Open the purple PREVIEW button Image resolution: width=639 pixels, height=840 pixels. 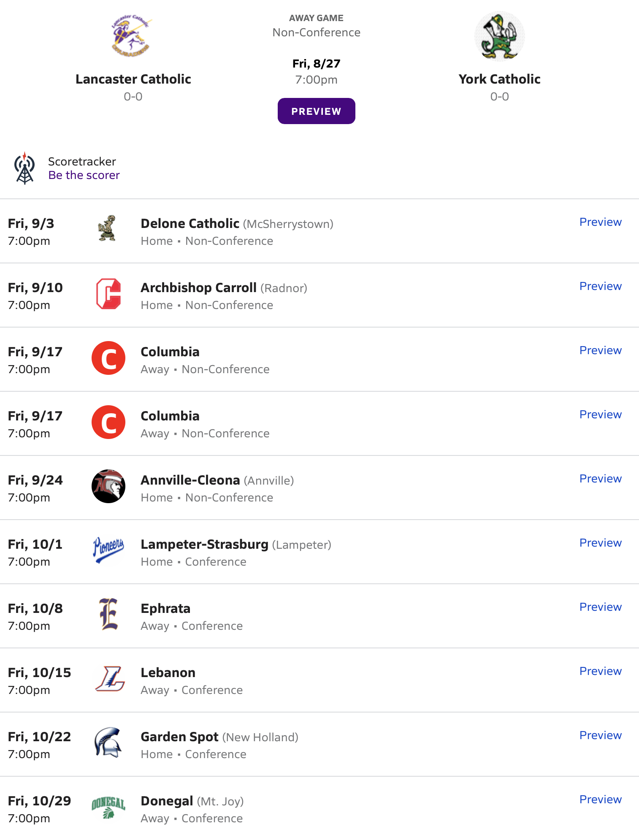[x=317, y=111]
